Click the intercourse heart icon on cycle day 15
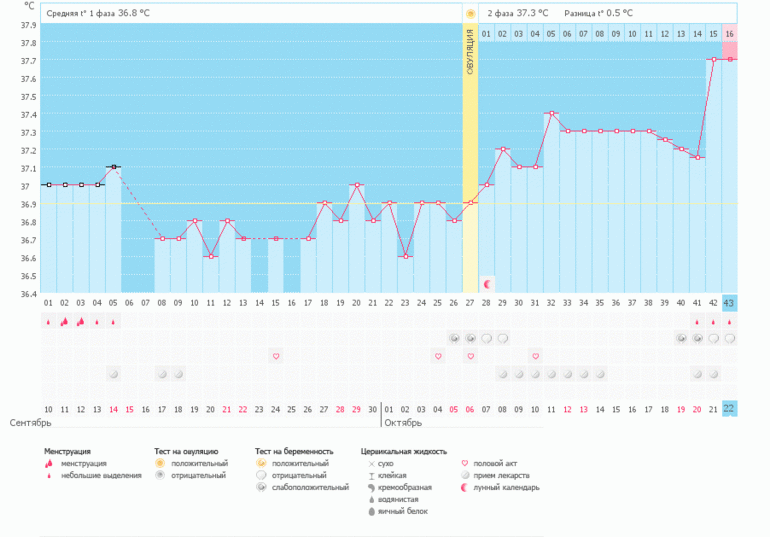Viewport: 770px width, 537px height. pyautogui.click(x=276, y=356)
